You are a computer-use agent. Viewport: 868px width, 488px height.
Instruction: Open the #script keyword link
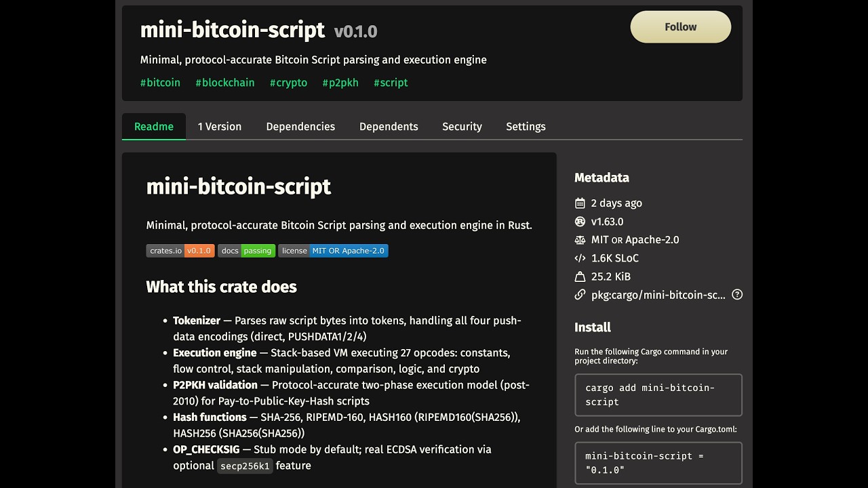(391, 83)
